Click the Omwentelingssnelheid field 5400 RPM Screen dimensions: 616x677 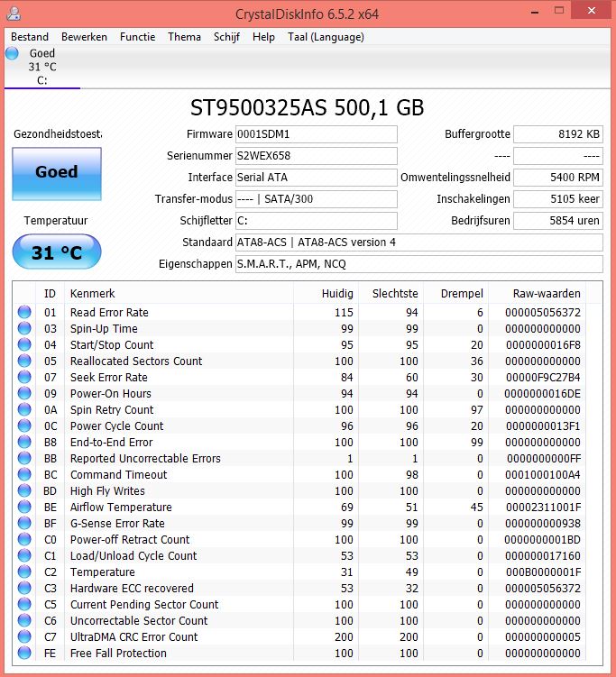pyautogui.click(x=558, y=178)
